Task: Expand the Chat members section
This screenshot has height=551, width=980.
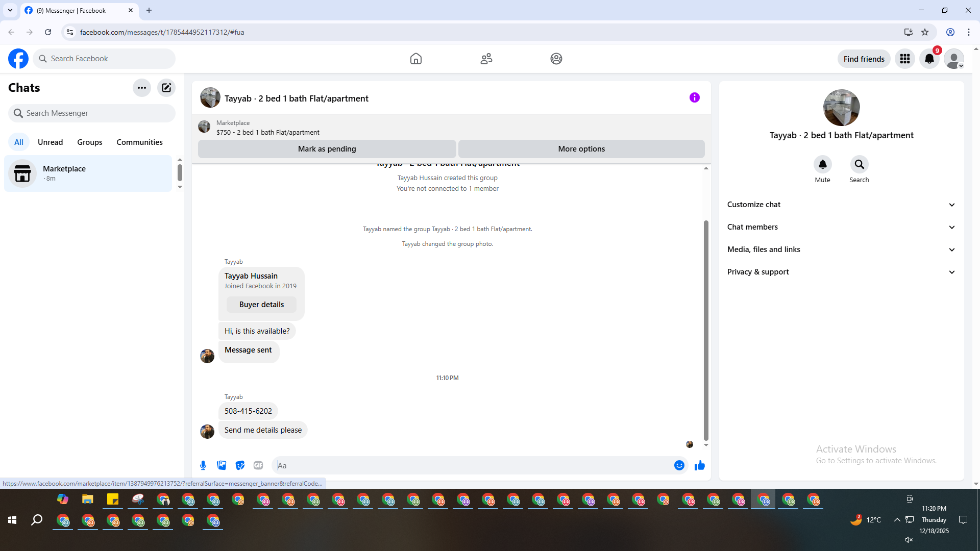Action: pyautogui.click(x=841, y=227)
